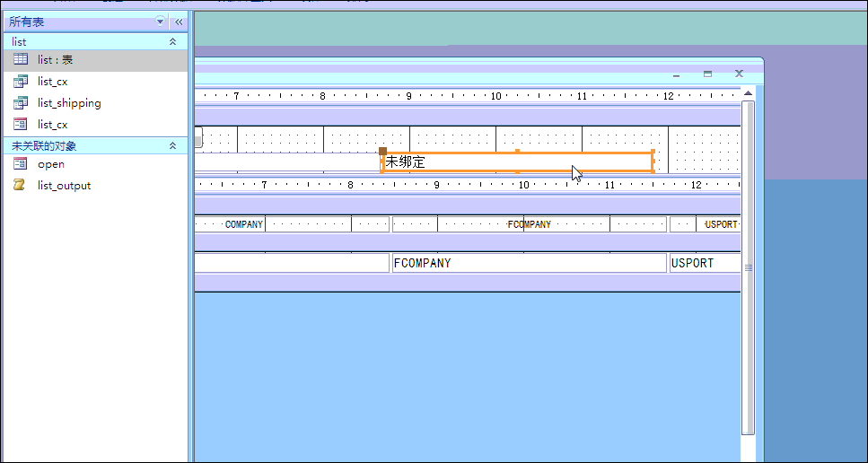The width and height of the screenshot is (868, 463).
Task: Select the COMPANY header label
Action: coord(243,224)
